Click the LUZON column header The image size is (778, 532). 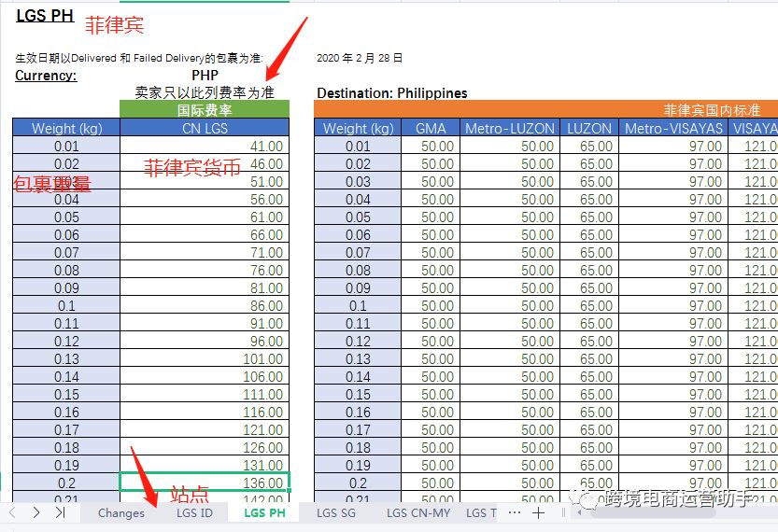[589, 128]
